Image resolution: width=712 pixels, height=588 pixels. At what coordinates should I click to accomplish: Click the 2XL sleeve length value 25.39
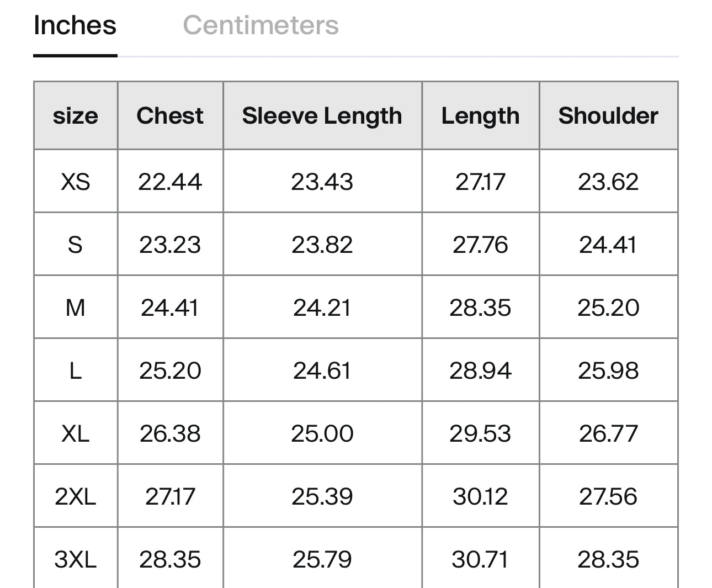[322, 496]
